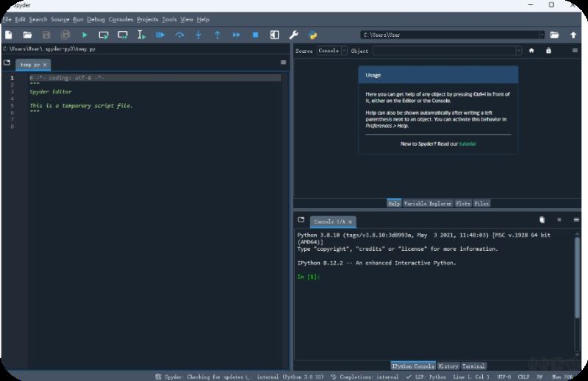
Task: Stop debugging with the square icon
Action: (256, 35)
